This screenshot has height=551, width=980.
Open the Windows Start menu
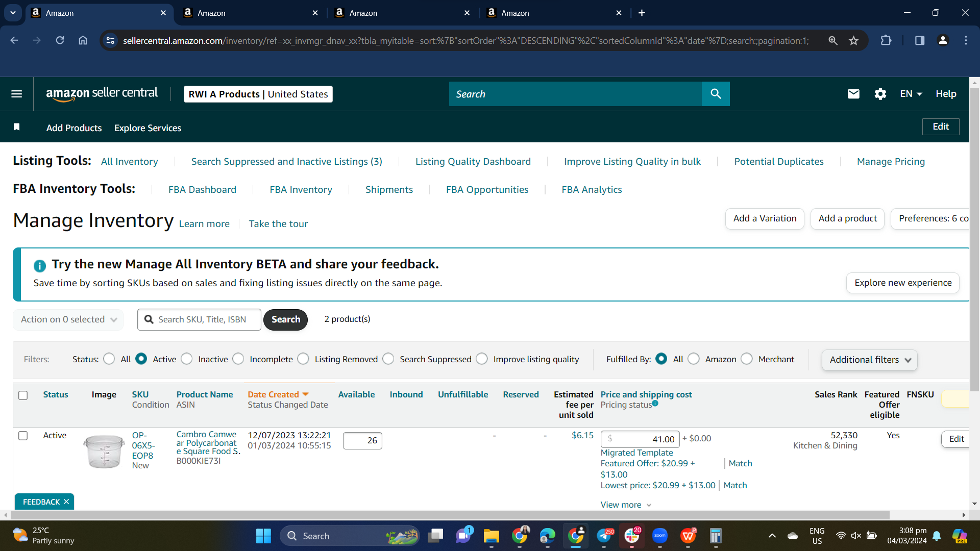[x=263, y=536]
